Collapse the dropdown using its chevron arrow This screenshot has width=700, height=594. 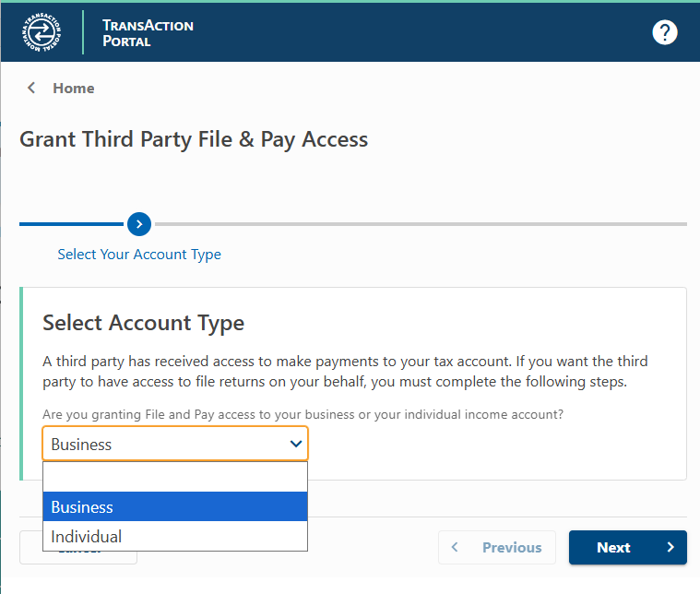tap(296, 445)
